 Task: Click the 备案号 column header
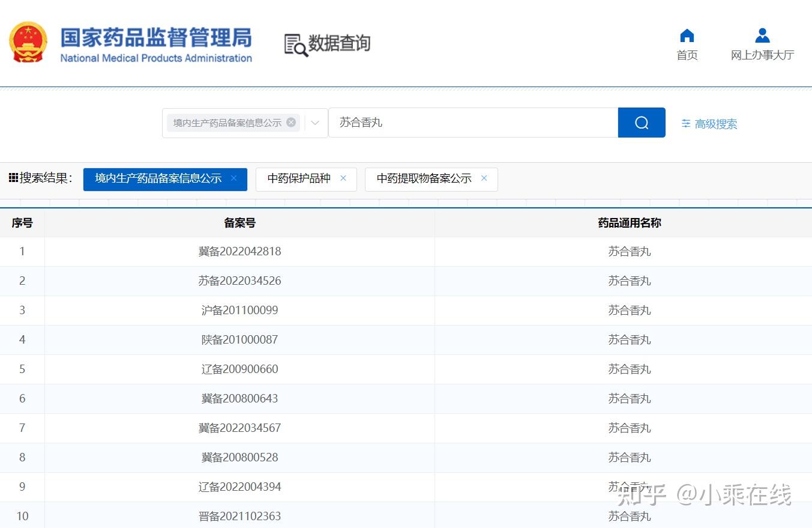(239, 223)
